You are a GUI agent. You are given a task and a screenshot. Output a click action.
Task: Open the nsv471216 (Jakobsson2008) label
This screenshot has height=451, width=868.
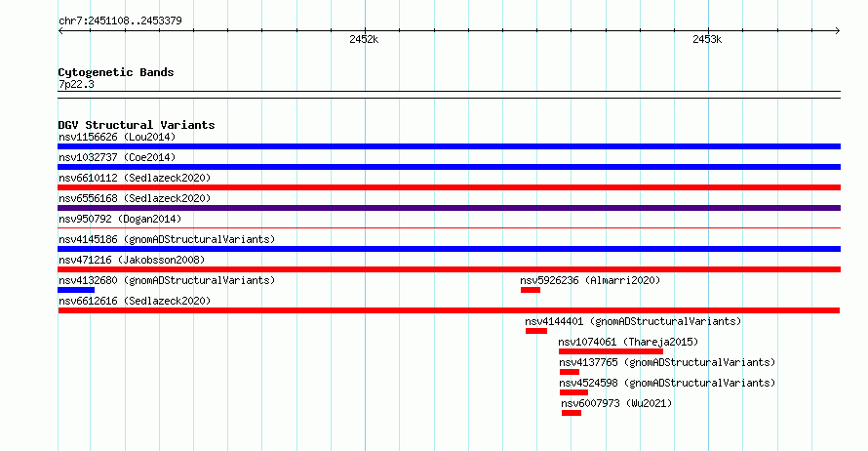(x=132, y=260)
